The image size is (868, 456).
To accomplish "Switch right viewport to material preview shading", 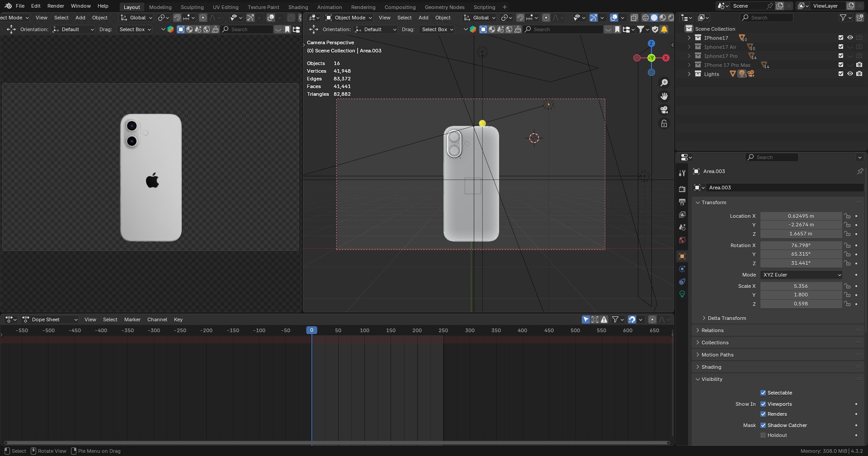I will pos(662,18).
